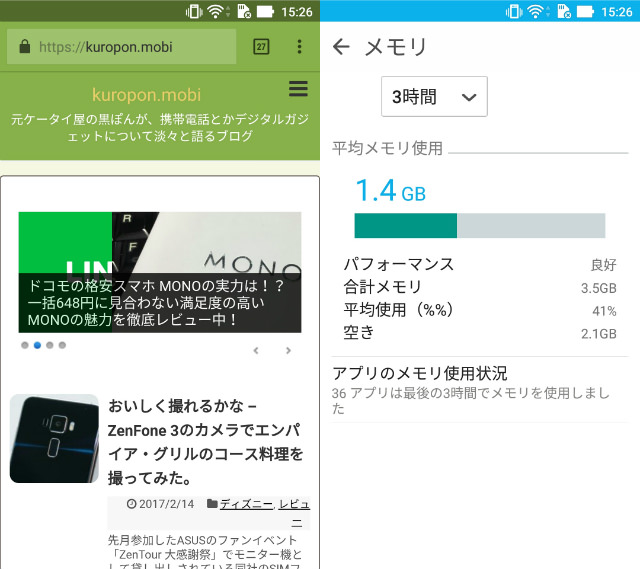
Task: Tap the Wi-Fi icon in left status bar
Action: 215,11
